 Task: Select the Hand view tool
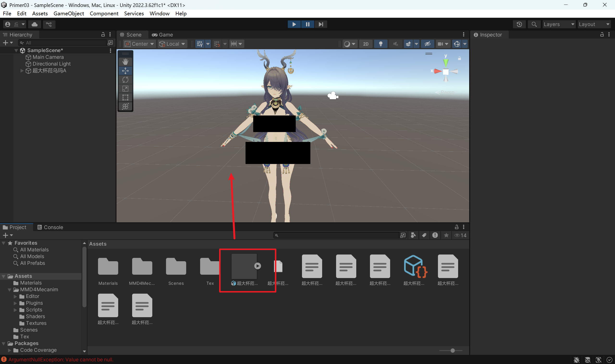point(125,62)
